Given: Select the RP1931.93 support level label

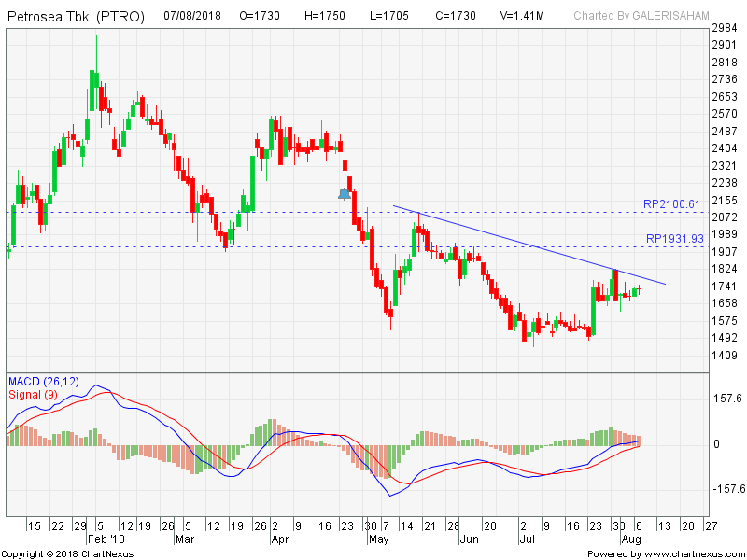Looking at the screenshot, I should coord(673,239).
